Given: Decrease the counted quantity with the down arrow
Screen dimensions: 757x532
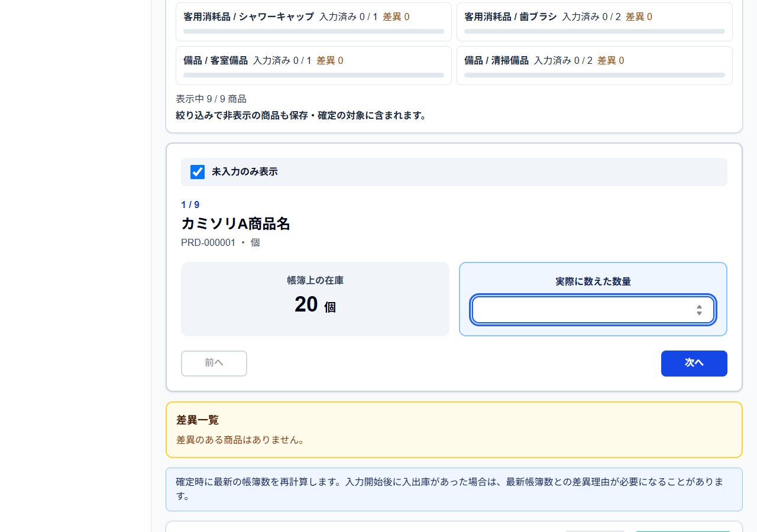Looking at the screenshot, I should tap(699, 313).
